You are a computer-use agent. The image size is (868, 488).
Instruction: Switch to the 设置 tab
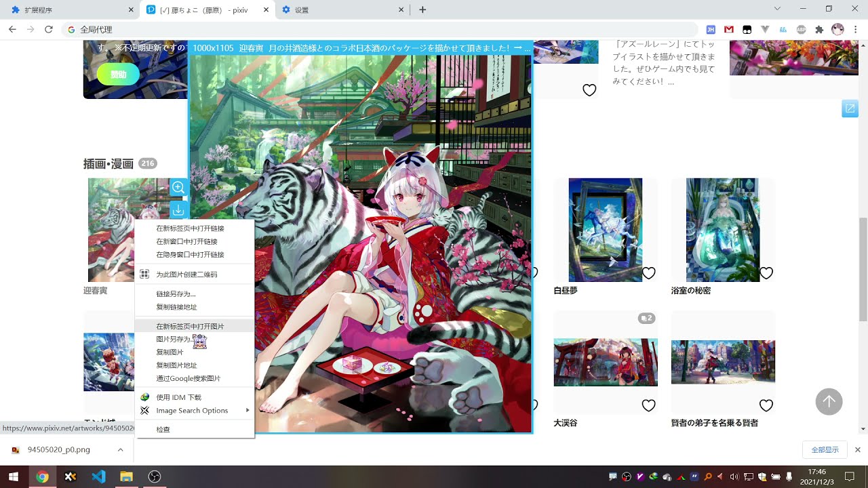[342, 9]
